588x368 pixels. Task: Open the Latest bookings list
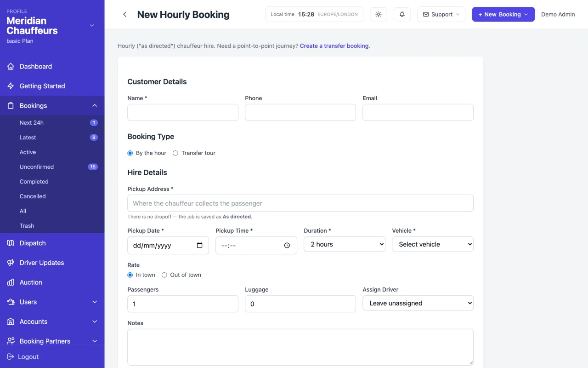tap(52, 138)
